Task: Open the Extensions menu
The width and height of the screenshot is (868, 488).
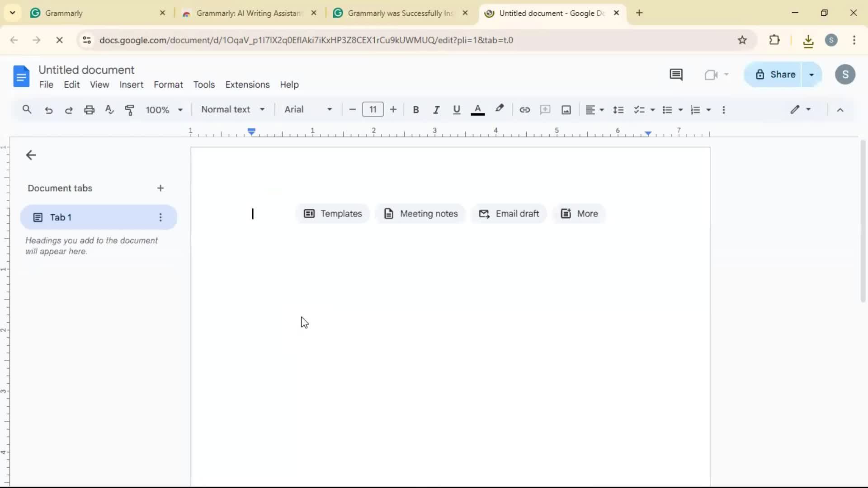Action: pos(247,84)
